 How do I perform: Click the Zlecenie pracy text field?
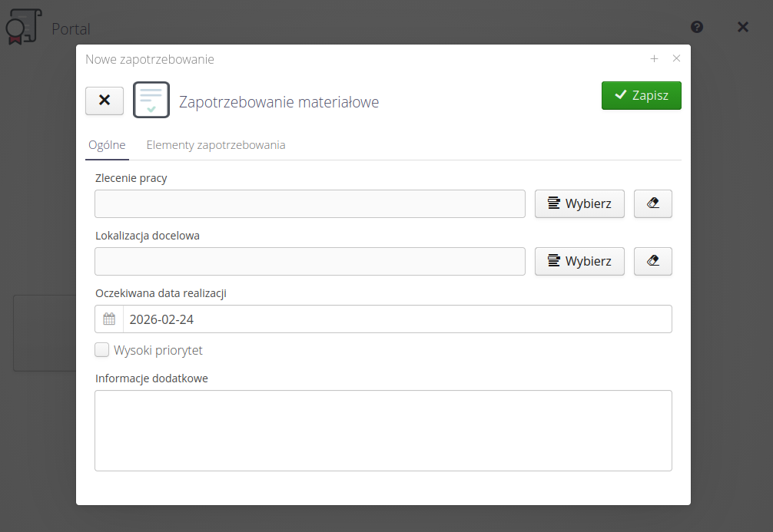(x=310, y=203)
